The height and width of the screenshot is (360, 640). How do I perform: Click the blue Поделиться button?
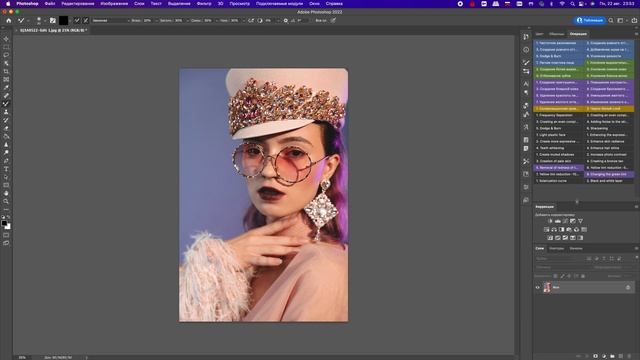590,20
